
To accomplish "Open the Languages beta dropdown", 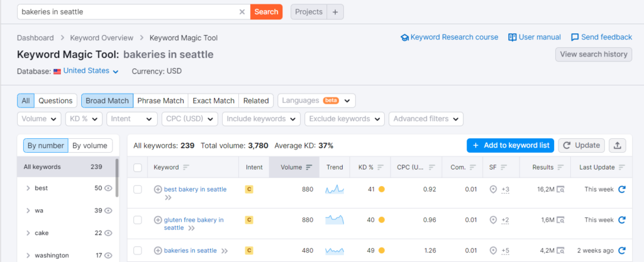I will point(317,101).
